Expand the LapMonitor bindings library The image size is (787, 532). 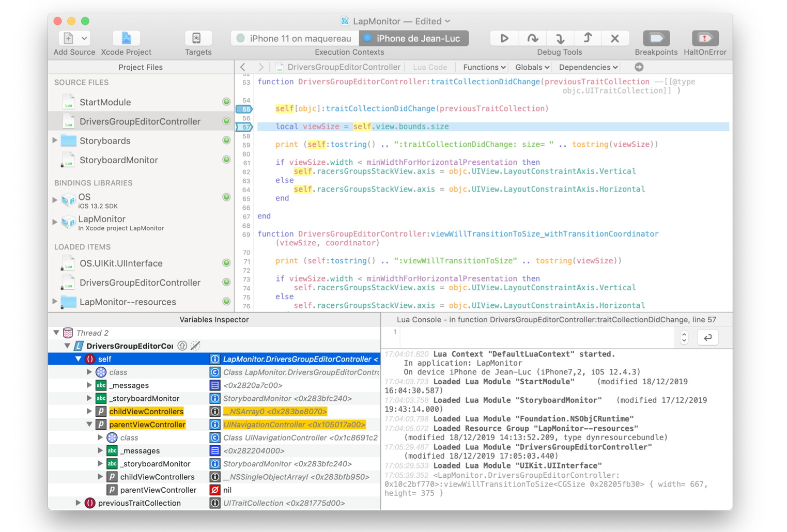coord(55,222)
